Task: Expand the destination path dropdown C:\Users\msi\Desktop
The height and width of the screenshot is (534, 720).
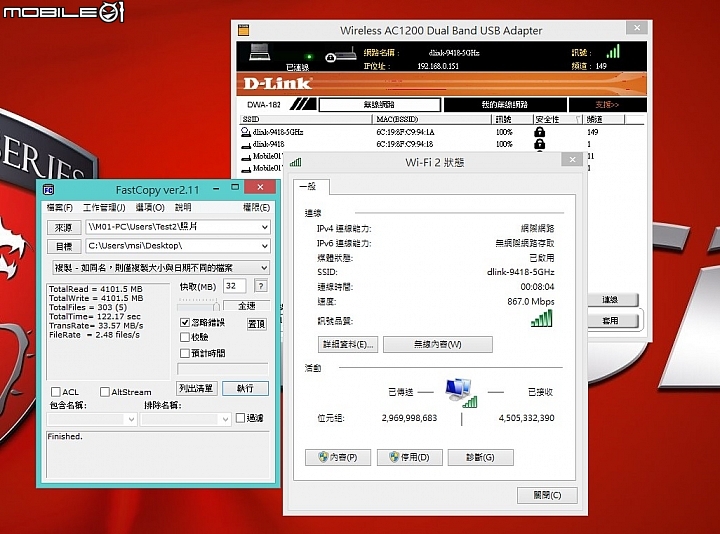Action: pyautogui.click(x=264, y=246)
